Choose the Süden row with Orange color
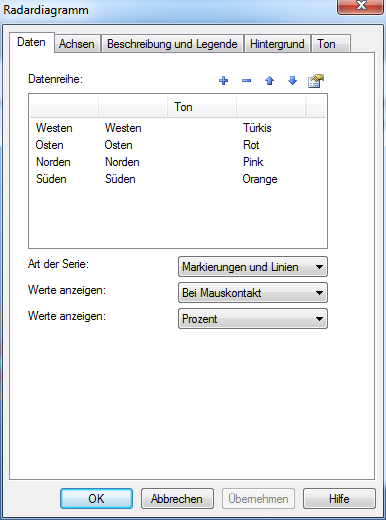The image size is (386, 520). pos(178,179)
